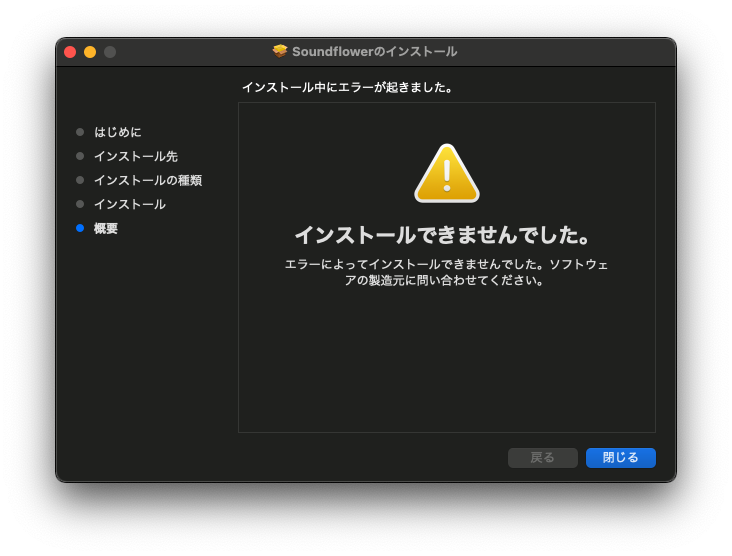Click the blue bullet beside 概要
Screen dimensions: 732x556
point(80,228)
